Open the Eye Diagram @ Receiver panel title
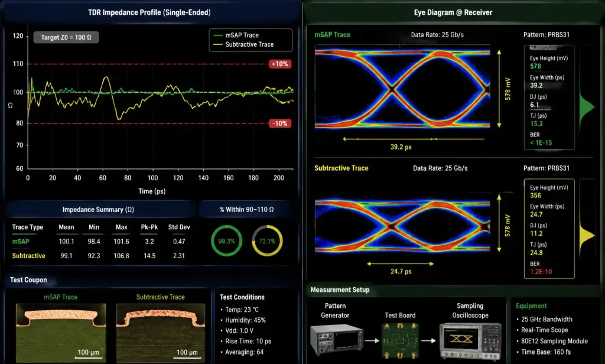This screenshot has width=605, height=364. 453,12
